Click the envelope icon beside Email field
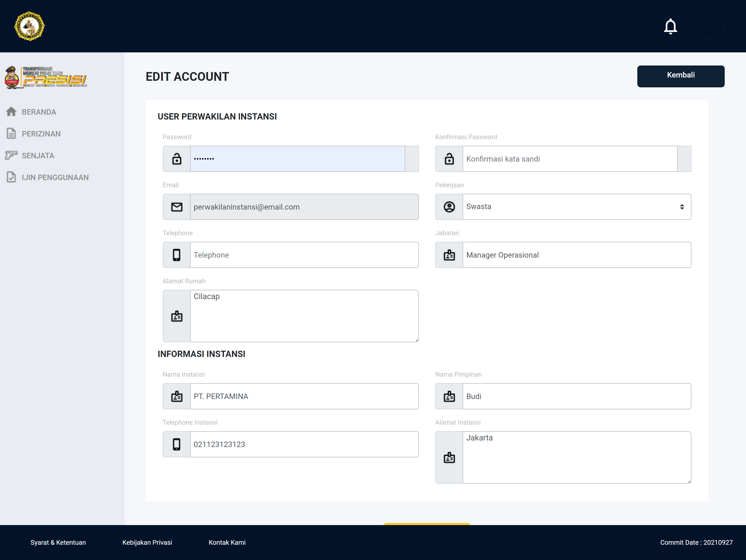 pos(176,207)
